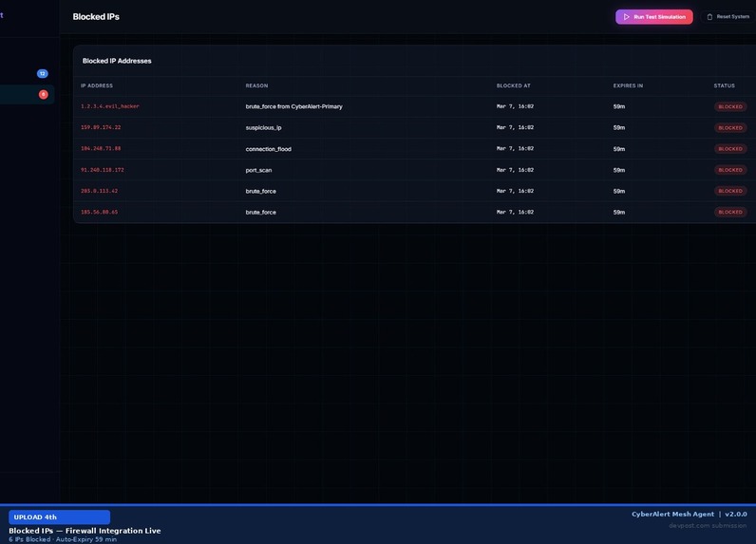Click blocked-at time in 203.0.113.42 row
Screen dimensions: 756x544
point(515,191)
